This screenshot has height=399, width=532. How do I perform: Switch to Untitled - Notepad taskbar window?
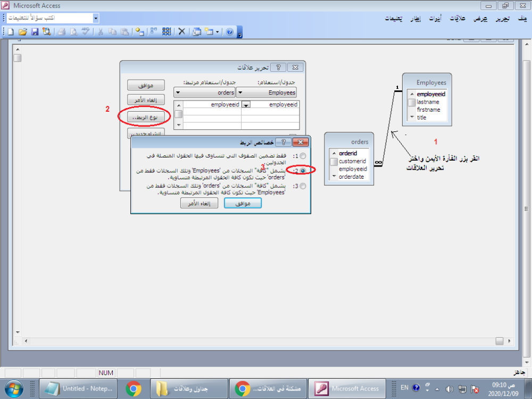[78, 388]
